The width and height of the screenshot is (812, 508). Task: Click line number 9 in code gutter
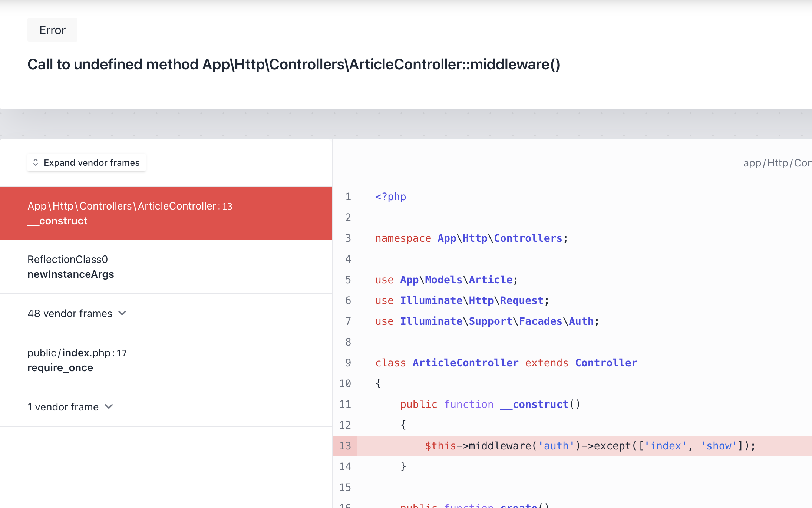[348, 363]
